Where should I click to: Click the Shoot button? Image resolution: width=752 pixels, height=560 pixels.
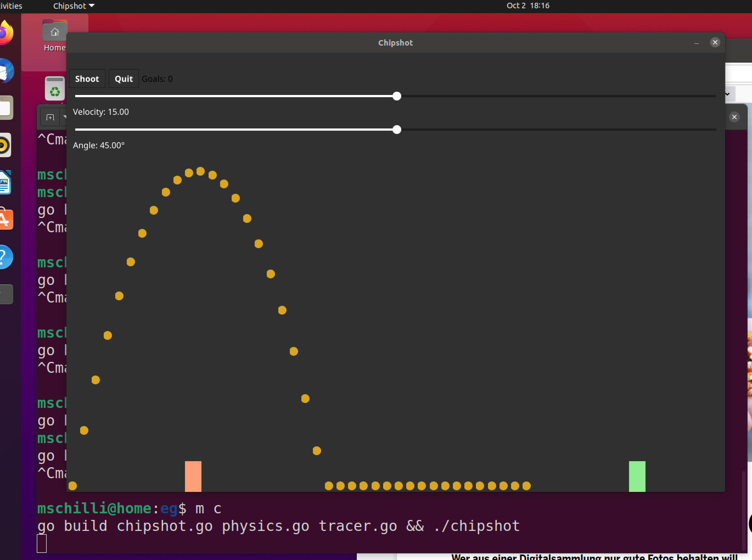(x=87, y=79)
